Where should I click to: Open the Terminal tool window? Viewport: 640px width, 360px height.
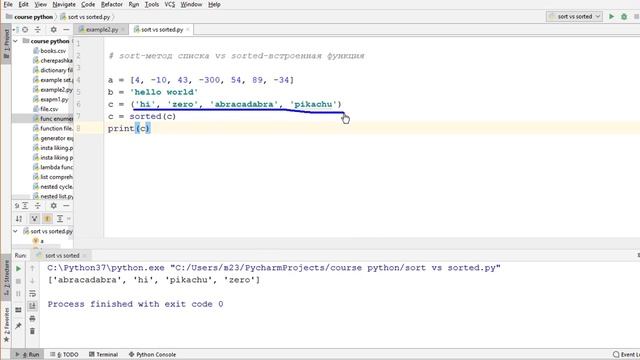pos(104,354)
